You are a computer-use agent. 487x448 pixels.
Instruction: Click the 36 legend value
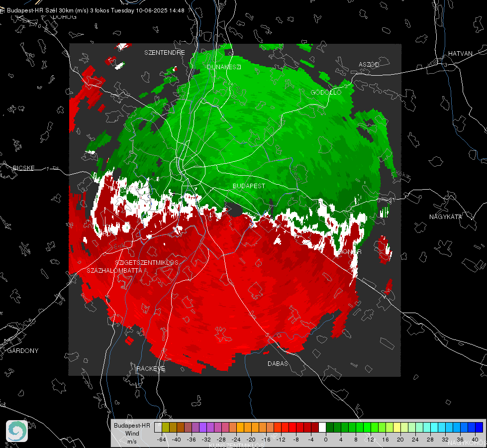click(x=460, y=440)
